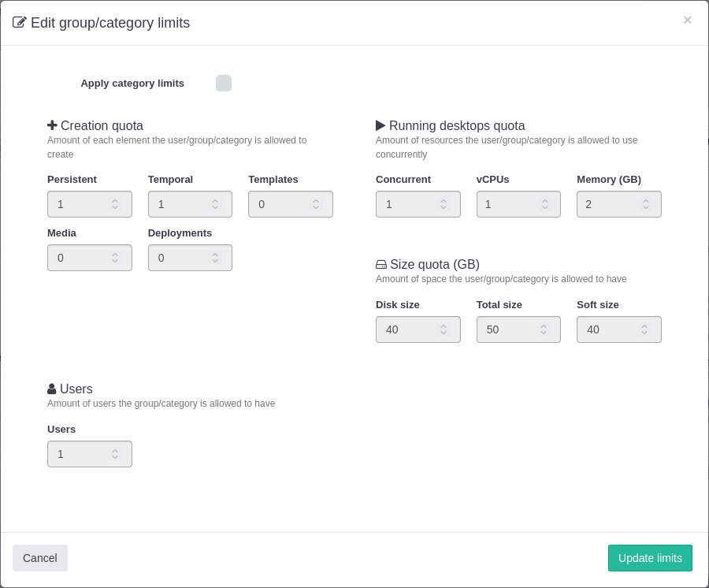Toggle the Apply category limits checkbox
This screenshot has height=588, width=709.
(224, 84)
